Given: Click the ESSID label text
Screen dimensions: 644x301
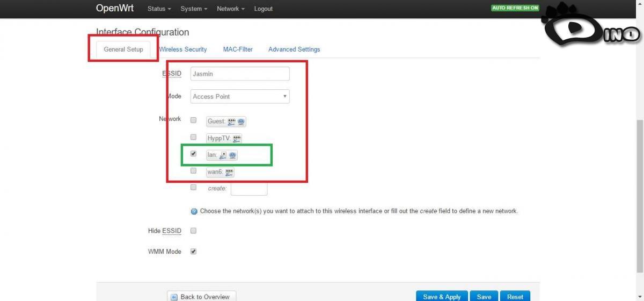Looking at the screenshot, I should pyautogui.click(x=172, y=74).
